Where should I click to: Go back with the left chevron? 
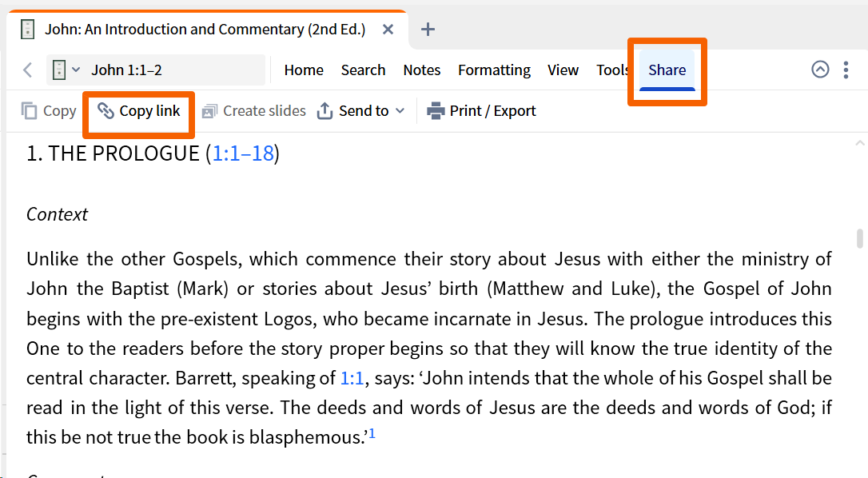click(28, 70)
